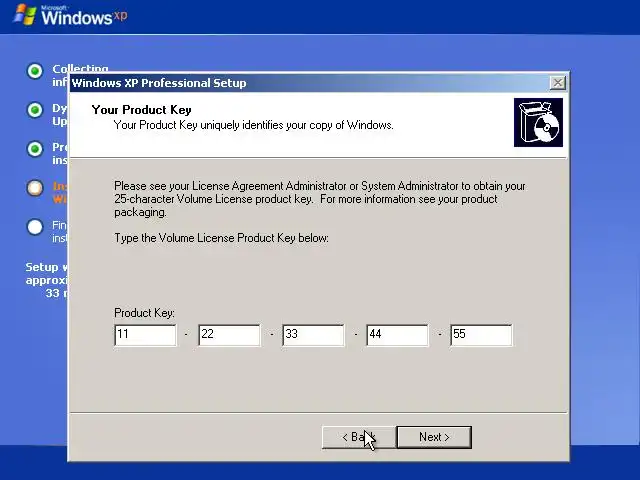640x480 pixels.
Task: Click 'Type the Volume License Product Key below:' text
Action: click(x=221, y=238)
